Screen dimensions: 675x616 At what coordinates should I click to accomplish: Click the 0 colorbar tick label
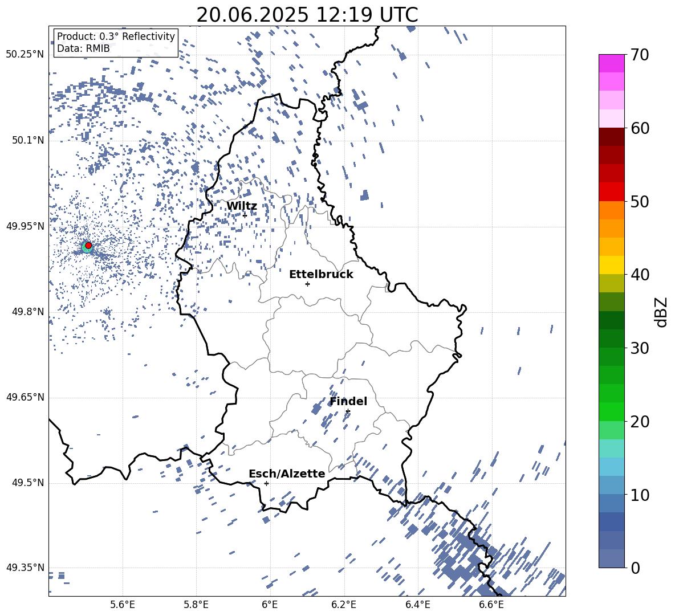(x=635, y=568)
